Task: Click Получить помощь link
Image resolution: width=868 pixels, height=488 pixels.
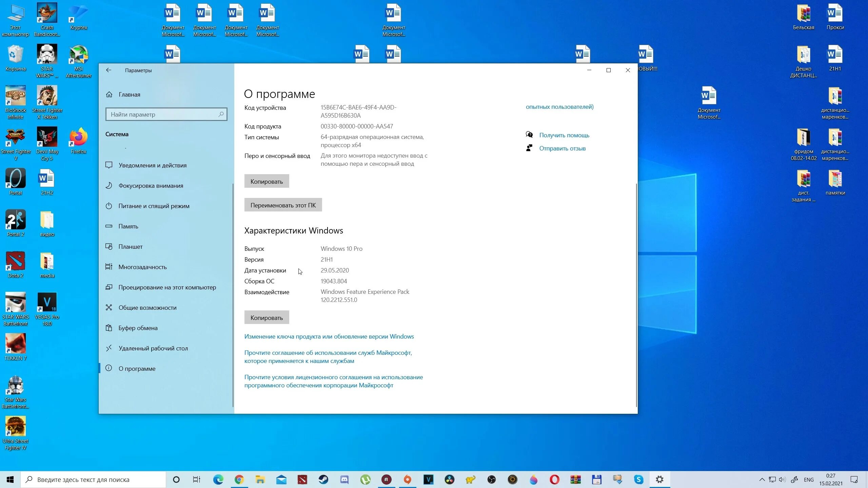Action: (x=564, y=135)
